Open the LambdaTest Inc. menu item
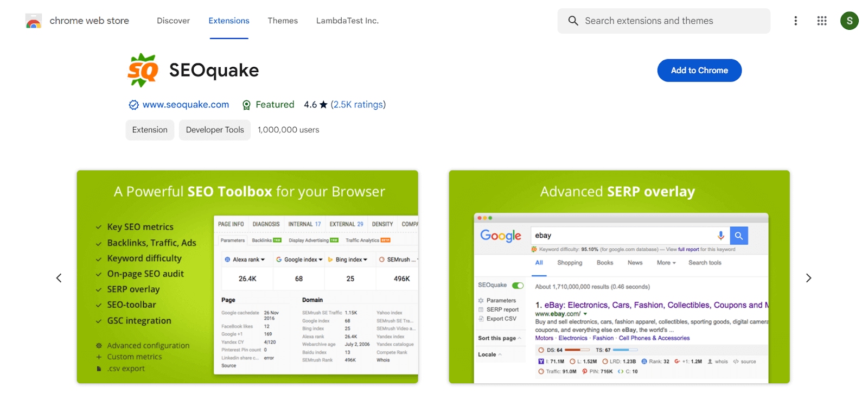The height and width of the screenshot is (399, 868). [x=347, y=21]
